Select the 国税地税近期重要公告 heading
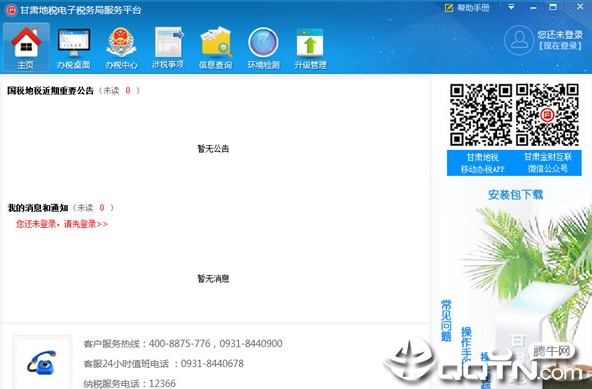Image resolution: width=592 pixels, height=389 pixels. point(50,91)
